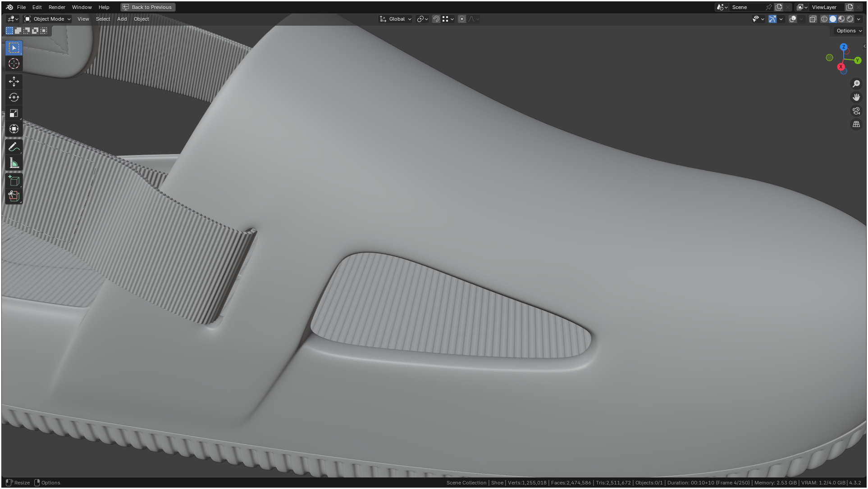Click the blue Z axis gizmo
Screen dimensions: 868x489
click(844, 47)
